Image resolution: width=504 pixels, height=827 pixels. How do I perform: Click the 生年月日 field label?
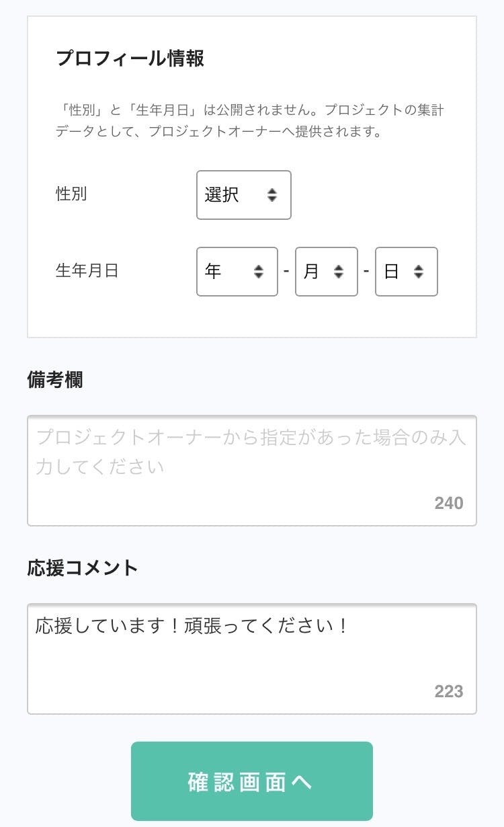(87, 271)
